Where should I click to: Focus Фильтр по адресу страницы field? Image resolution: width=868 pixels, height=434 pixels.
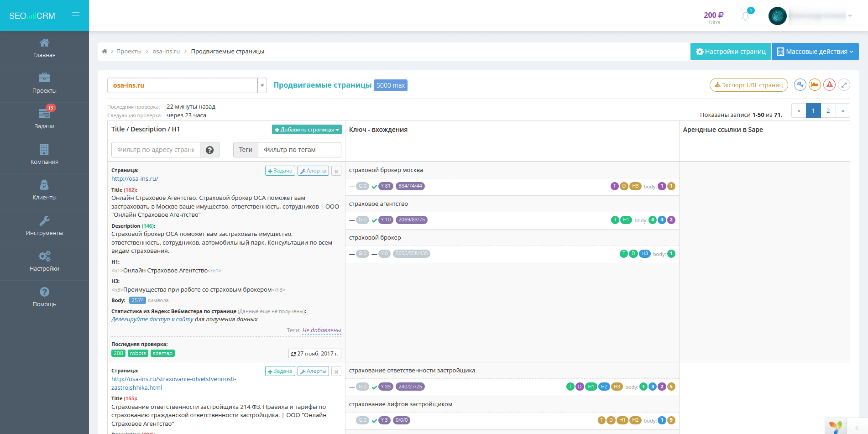[x=156, y=150]
